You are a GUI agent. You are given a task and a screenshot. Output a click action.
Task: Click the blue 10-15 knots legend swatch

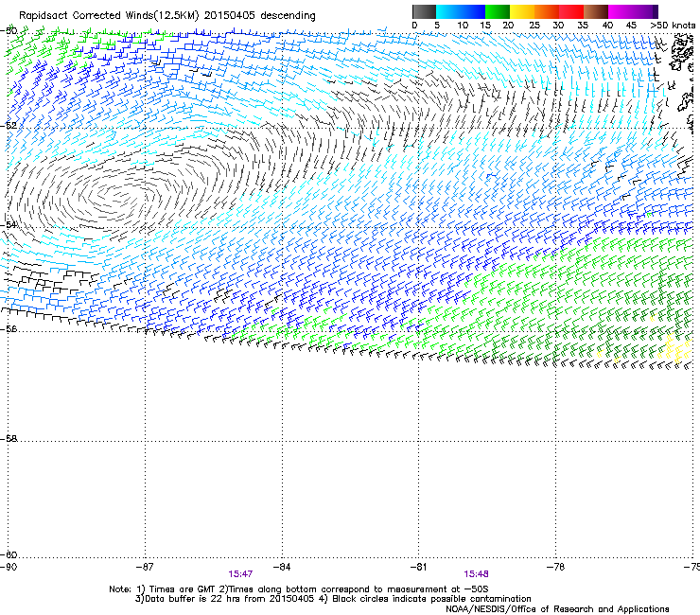pyautogui.click(x=473, y=11)
